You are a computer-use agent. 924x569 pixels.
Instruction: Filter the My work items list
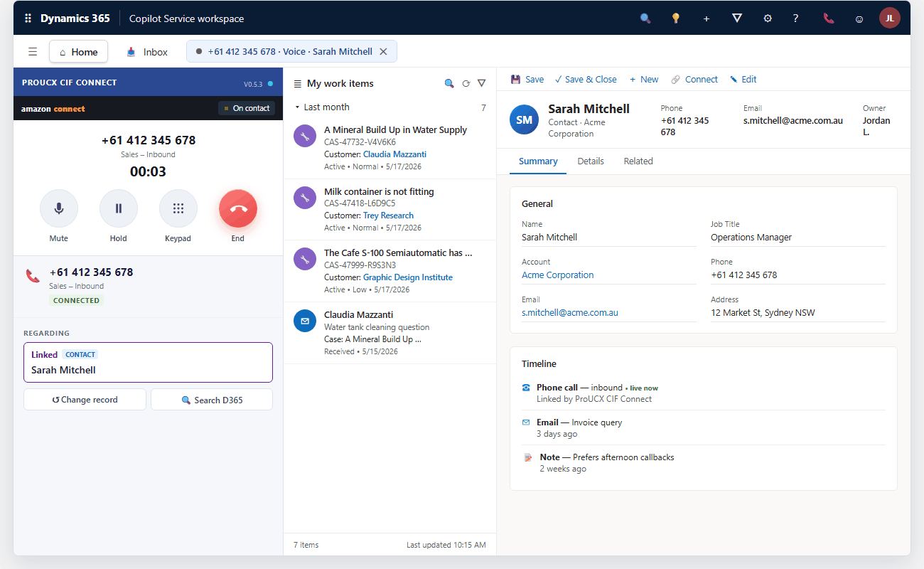(481, 83)
